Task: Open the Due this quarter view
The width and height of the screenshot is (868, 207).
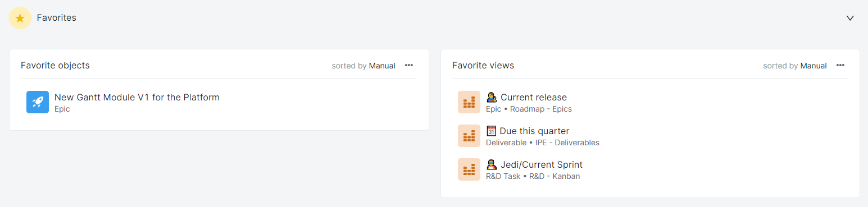Action: (x=534, y=131)
